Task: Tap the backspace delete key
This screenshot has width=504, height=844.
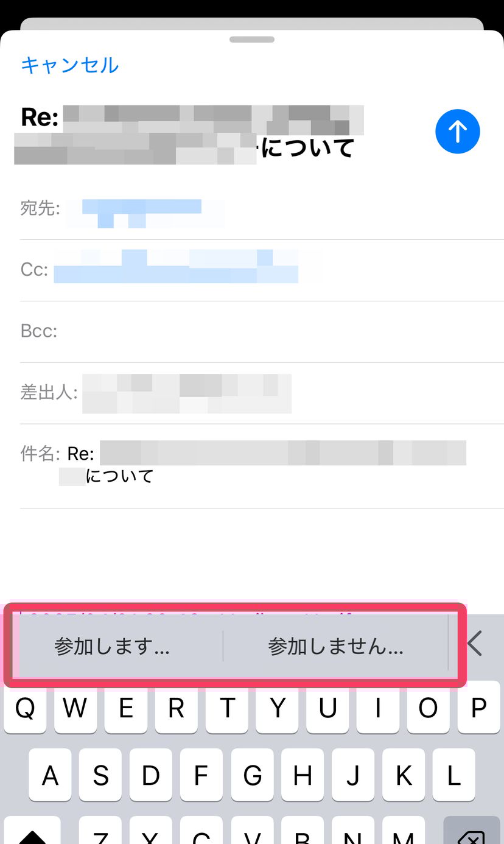Action: (x=472, y=831)
